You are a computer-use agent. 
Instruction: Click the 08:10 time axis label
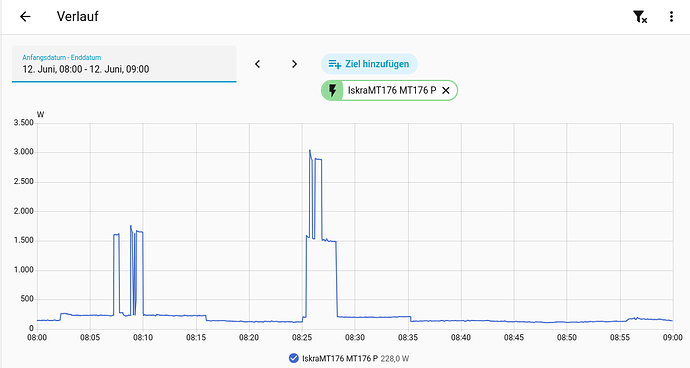coord(143,338)
